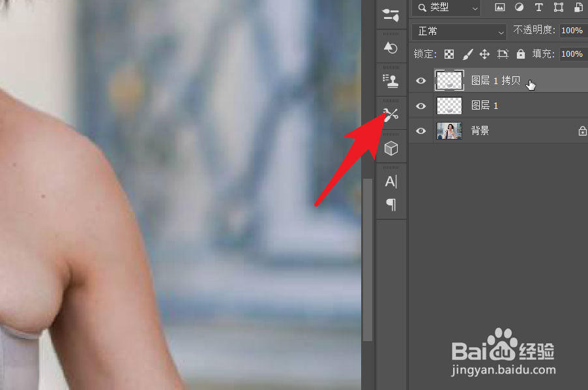
Task: Click the 不透明度 100% field
Action: 573,31
